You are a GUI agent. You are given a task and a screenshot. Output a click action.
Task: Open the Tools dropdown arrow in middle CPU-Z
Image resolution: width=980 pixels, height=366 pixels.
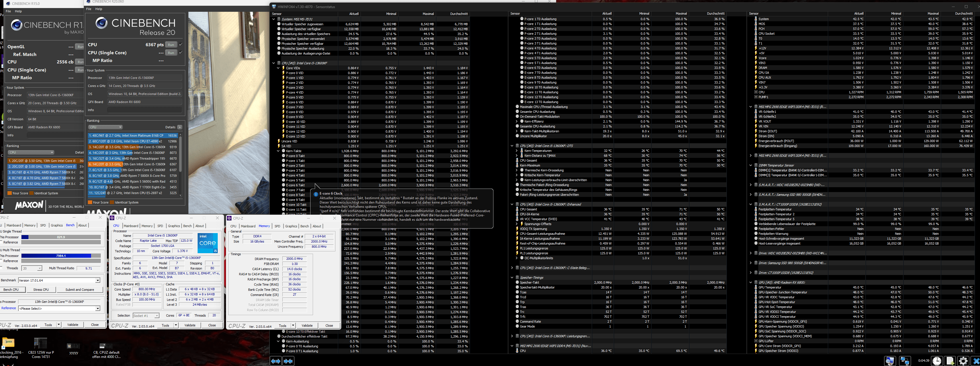coord(176,325)
